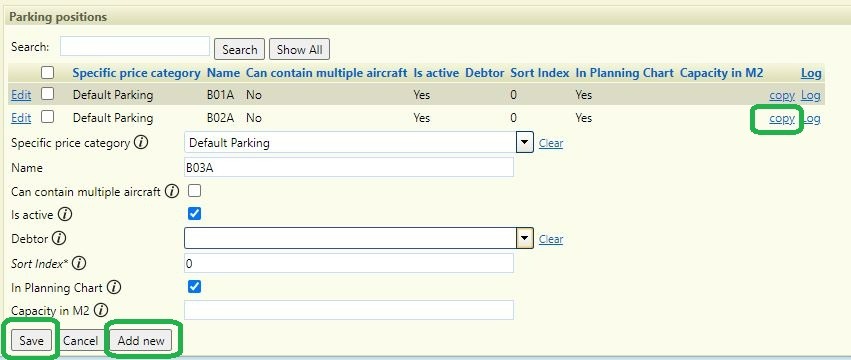Toggle the Can contain multiple aircraft checkbox
This screenshot has width=851, height=360.
[x=194, y=191]
